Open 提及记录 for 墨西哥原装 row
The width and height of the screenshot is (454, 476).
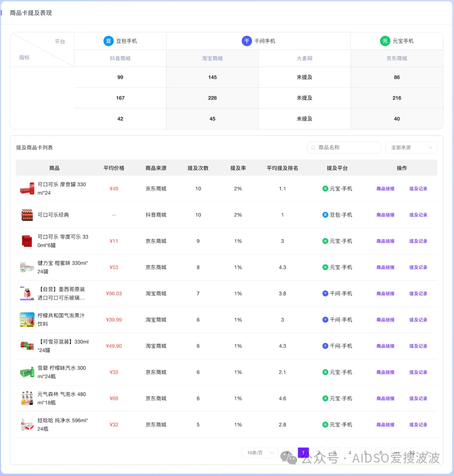pos(418,294)
